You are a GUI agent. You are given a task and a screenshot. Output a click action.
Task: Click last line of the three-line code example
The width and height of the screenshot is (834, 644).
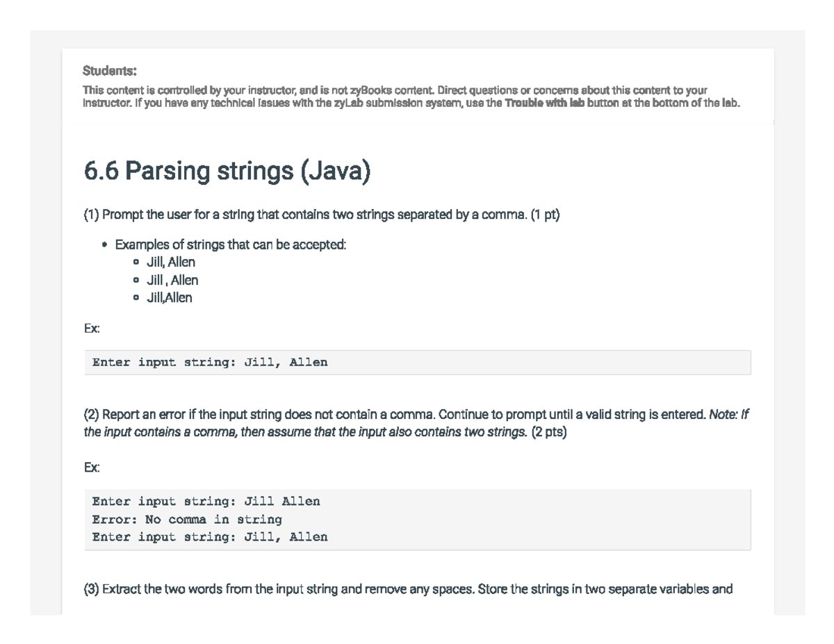click(x=210, y=537)
